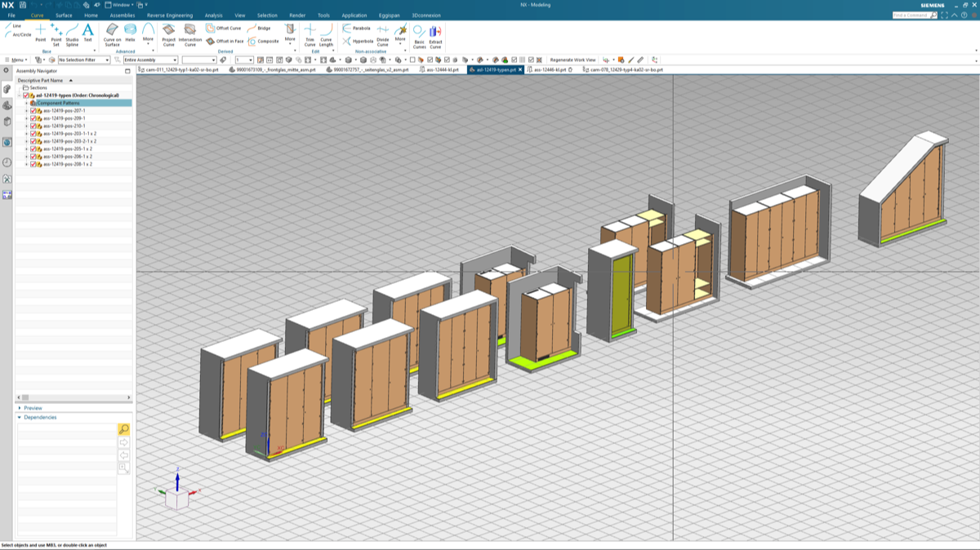Open the Curve Length tool
The width and height of the screenshot is (980, 550).
pos(326,35)
